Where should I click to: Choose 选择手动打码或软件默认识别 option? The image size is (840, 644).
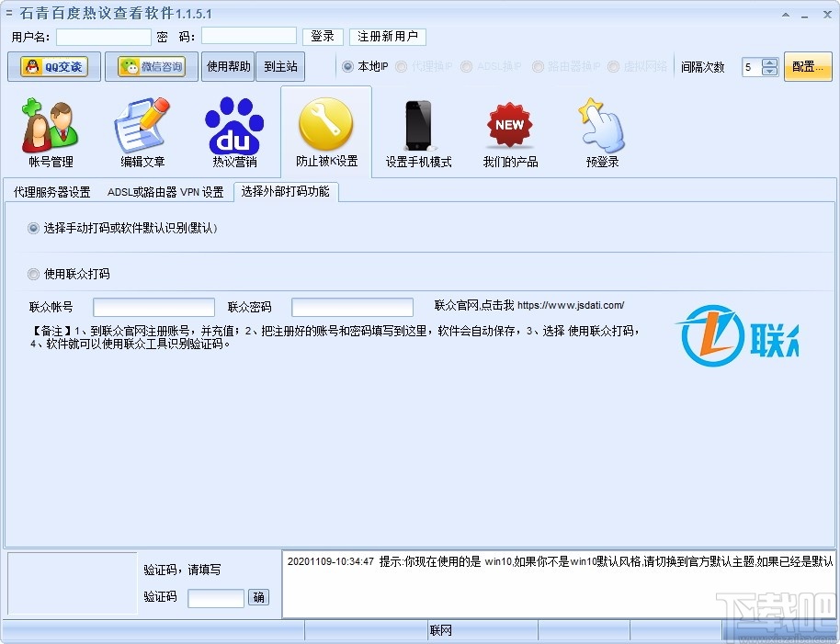tap(33, 228)
